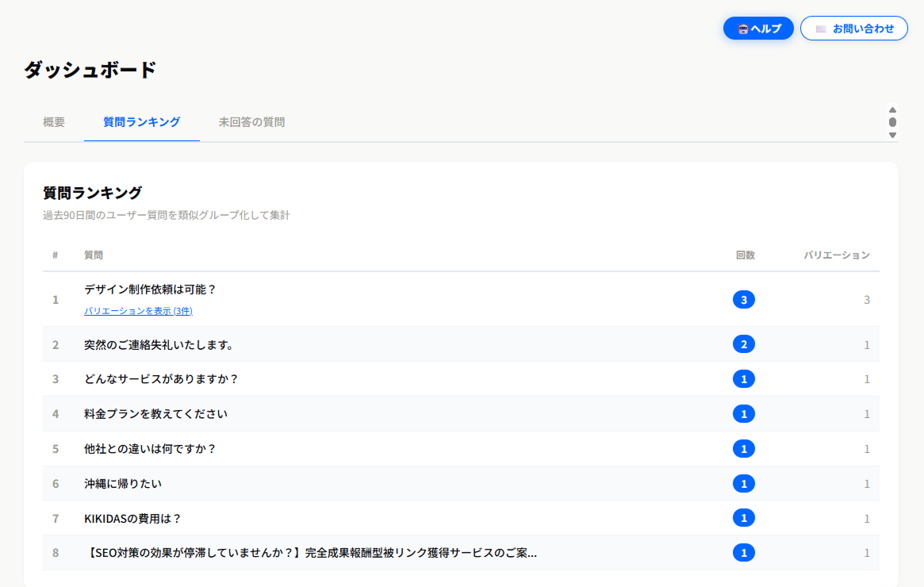Click the scrollbar thumb on the right
924x587 pixels.
tap(891, 124)
